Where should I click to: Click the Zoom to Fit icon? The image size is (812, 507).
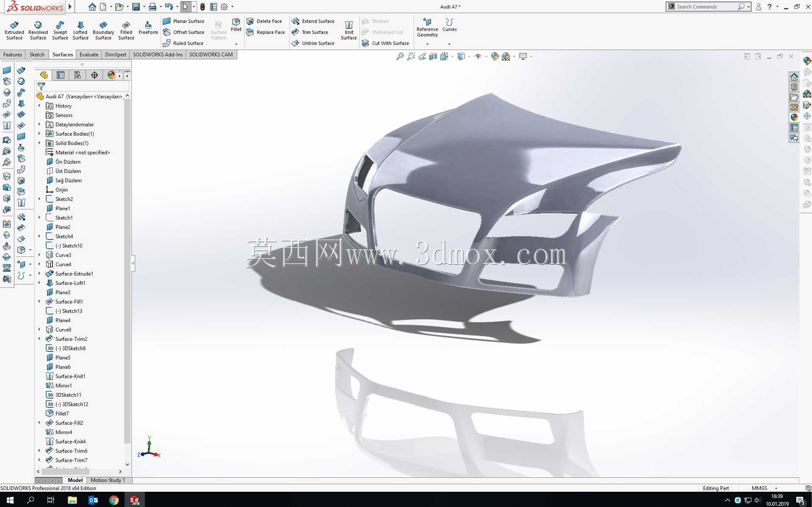click(400, 56)
